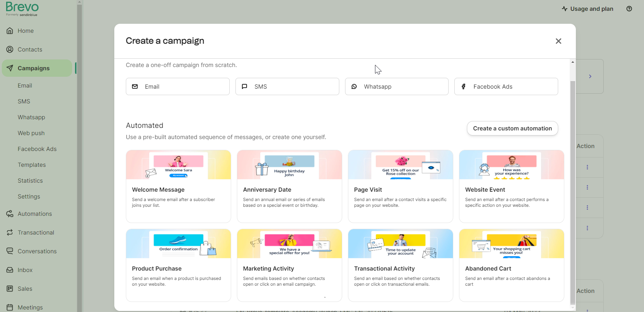The height and width of the screenshot is (312, 644).
Task: Select the Whatsapp campaign option
Action: coord(397,86)
